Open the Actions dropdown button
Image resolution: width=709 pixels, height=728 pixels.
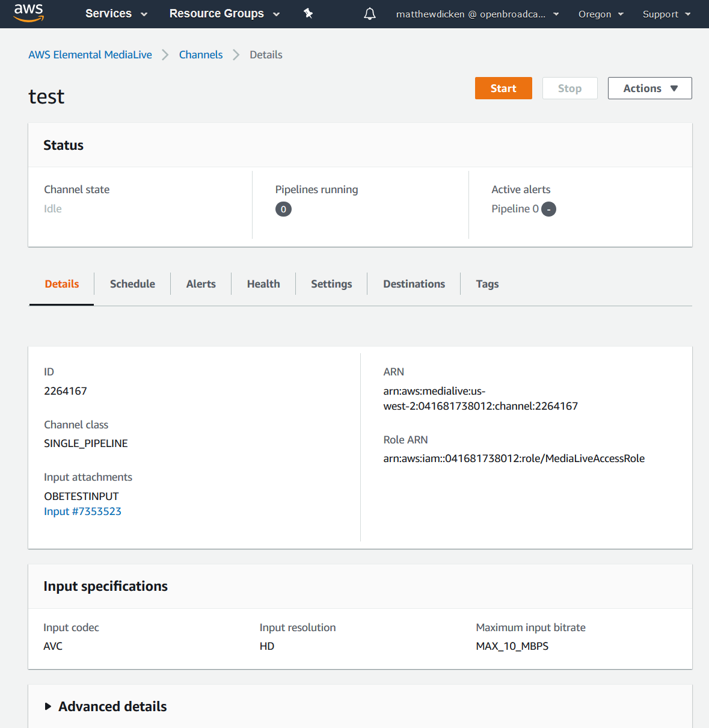pyautogui.click(x=650, y=88)
